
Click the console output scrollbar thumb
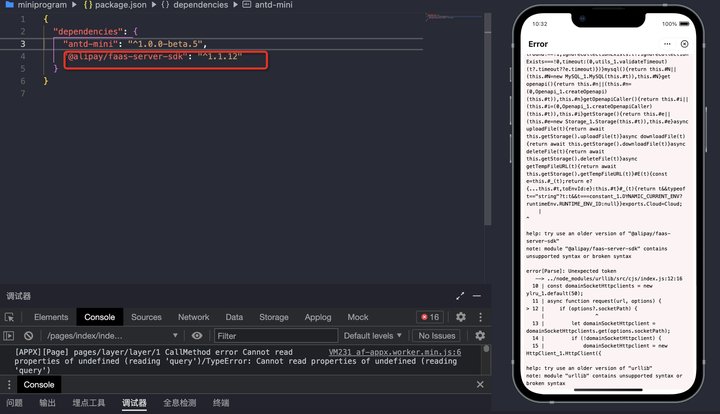(486, 349)
